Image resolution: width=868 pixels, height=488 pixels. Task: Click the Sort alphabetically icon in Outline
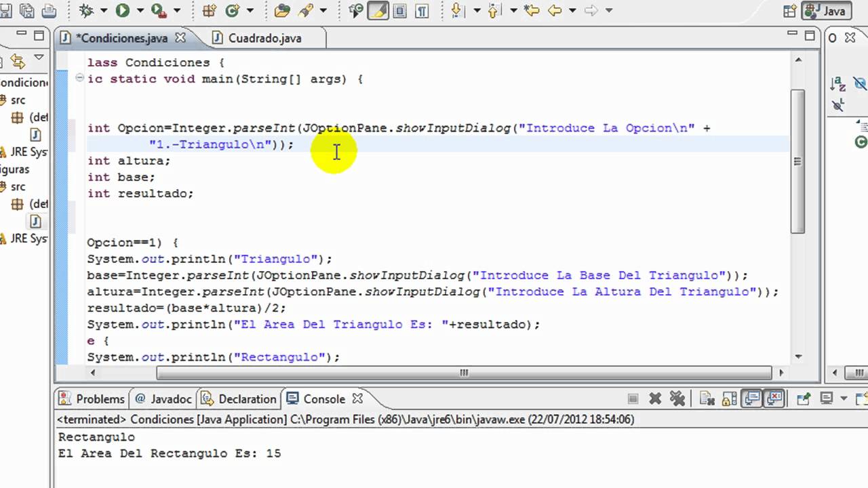839,84
